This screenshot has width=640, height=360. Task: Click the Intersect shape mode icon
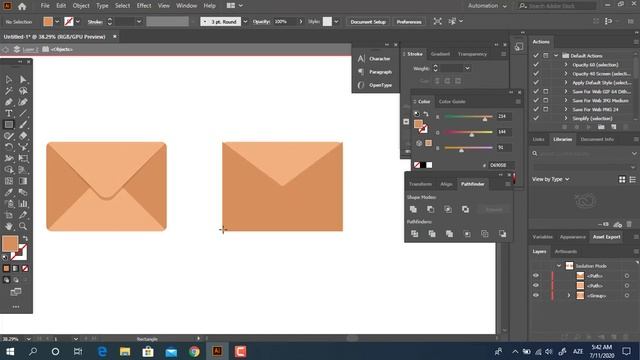click(448, 209)
